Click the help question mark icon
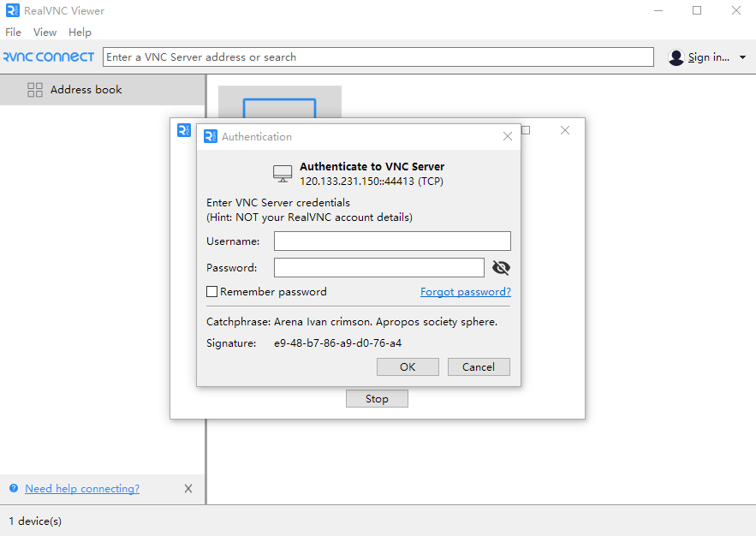Image resolution: width=756 pixels, height=536 pixels. tap(14, 488)
